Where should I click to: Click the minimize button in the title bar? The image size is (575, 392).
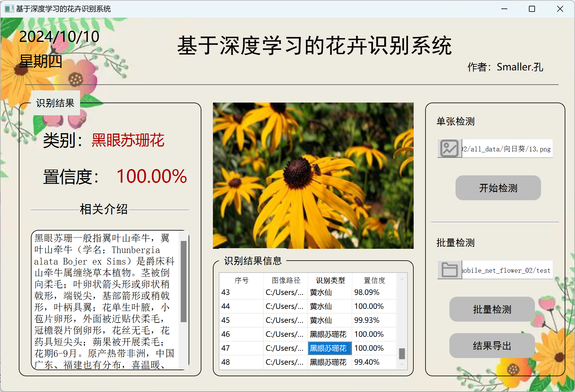coord(504,9)
